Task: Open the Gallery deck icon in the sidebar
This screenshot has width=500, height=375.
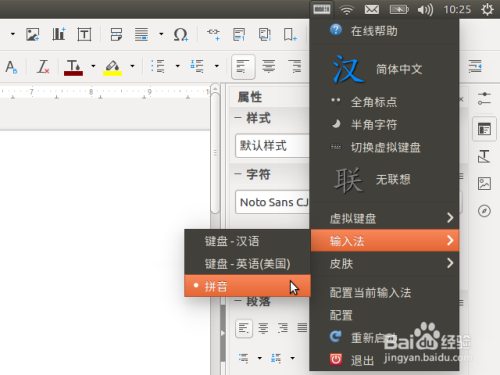Action: pos(484,184)
